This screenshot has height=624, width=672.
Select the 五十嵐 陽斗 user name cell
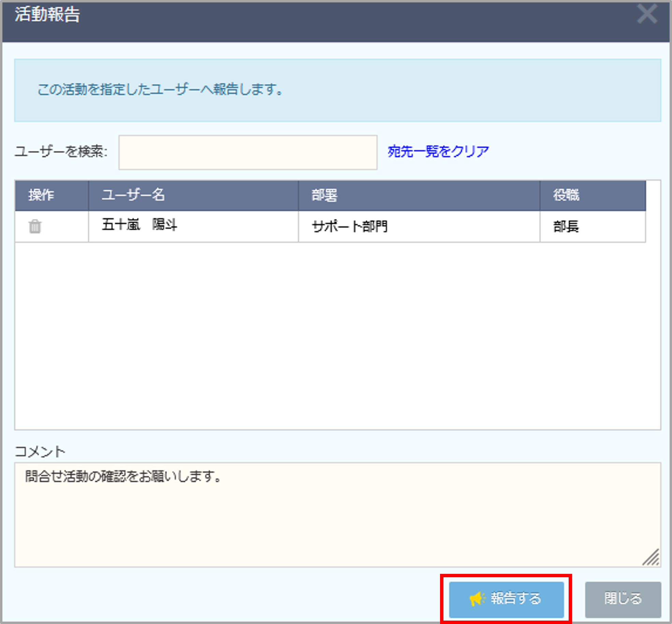pos(140,225)
